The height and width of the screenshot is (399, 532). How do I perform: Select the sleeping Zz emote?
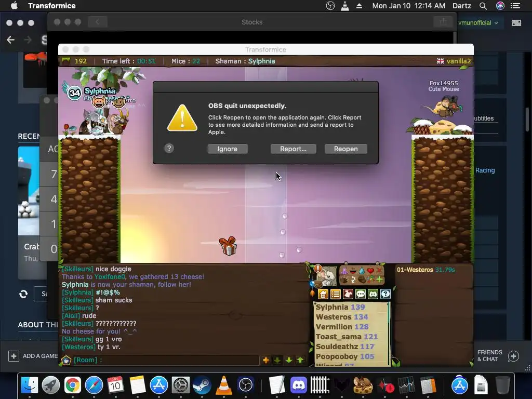pos(353,280)
